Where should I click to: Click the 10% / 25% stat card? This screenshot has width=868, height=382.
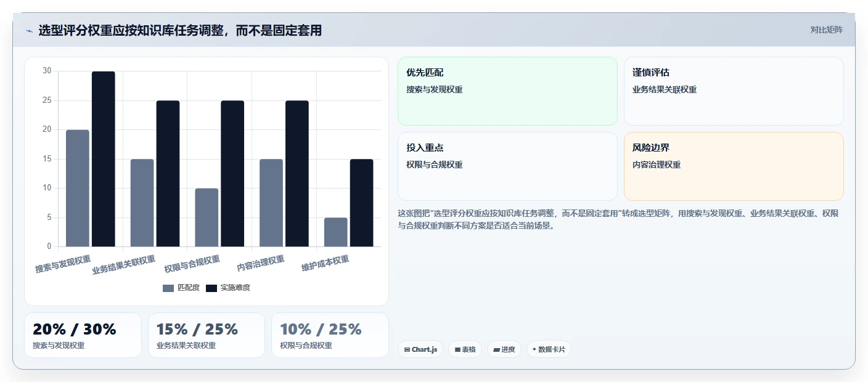(x=330, y=335)
